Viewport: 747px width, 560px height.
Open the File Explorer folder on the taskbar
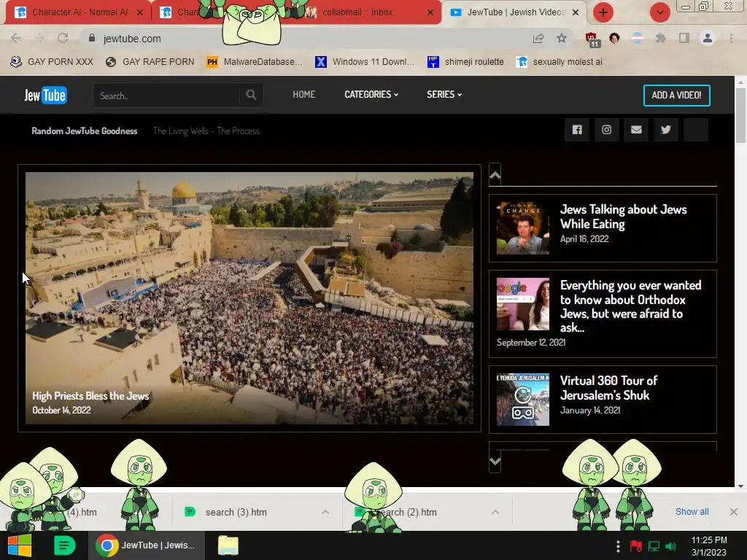click(x=228, y=545)
